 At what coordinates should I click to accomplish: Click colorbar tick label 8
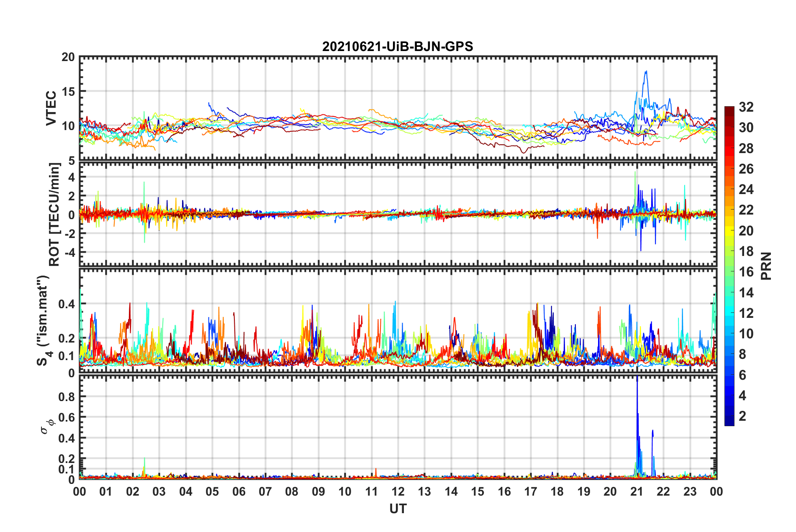[742, 354]
